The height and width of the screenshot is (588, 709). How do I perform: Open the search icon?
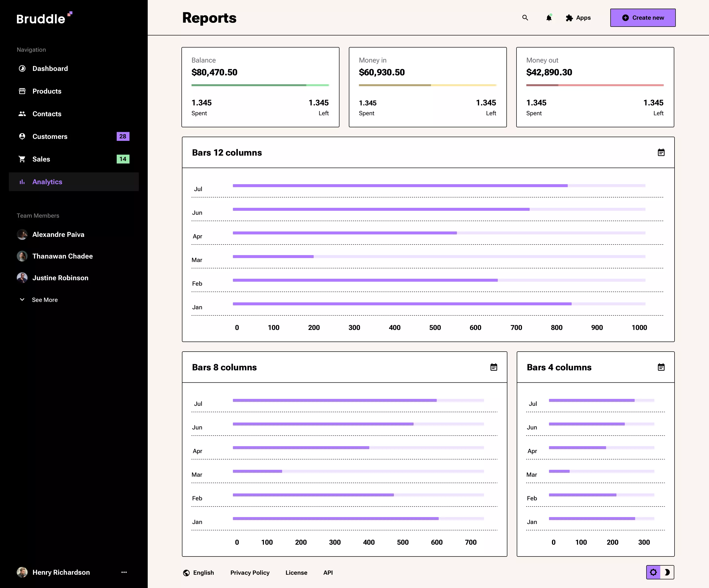point(525,17)
